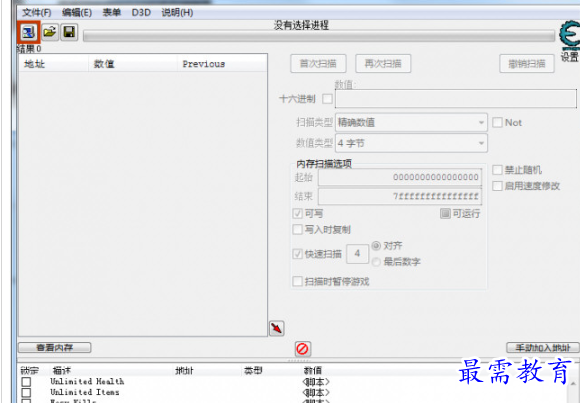Toggle the Unlimited Items lock checkbox

[x=26, y=392]
